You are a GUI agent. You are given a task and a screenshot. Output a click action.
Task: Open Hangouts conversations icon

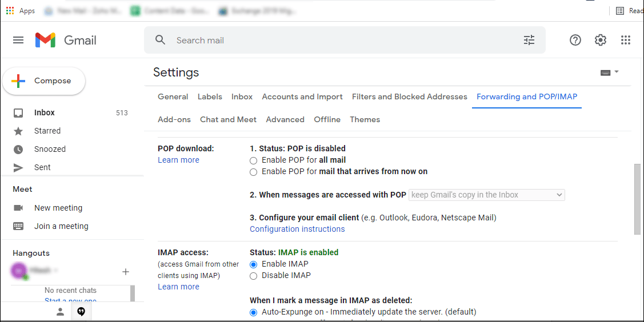click(81, 312)
